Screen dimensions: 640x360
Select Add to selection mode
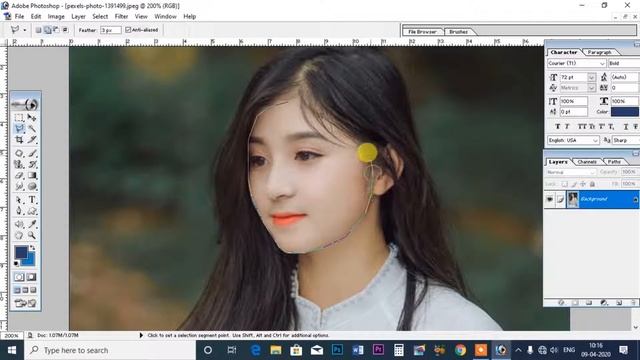tap(47, 30)
